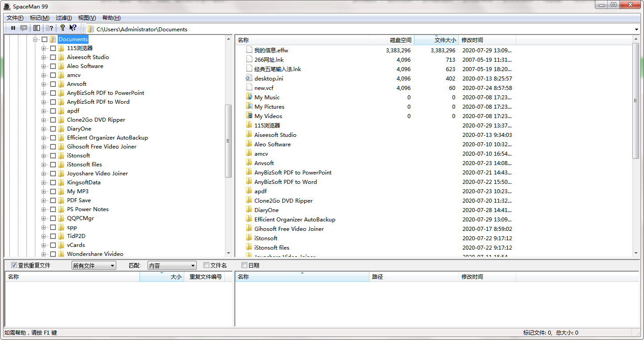
Task: Expand the PS Power Notes tree node
Action: [x=43, y=209]
